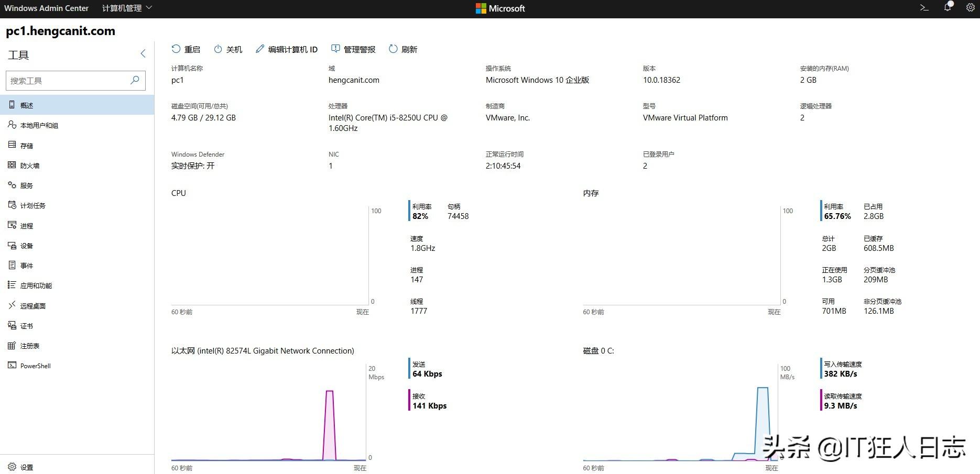980x474 pixels.
Task: Open the 服务 tool
Action: coord(77,185)
